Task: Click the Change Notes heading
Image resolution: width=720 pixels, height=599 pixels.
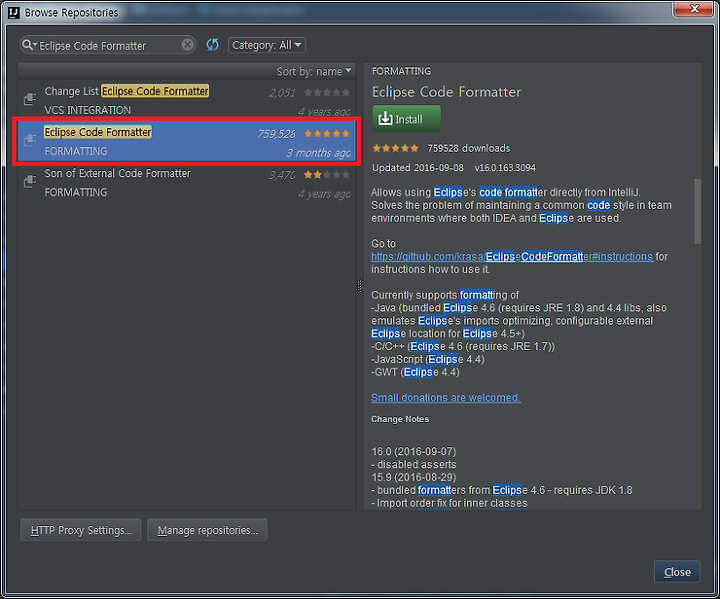Action: 400,419
